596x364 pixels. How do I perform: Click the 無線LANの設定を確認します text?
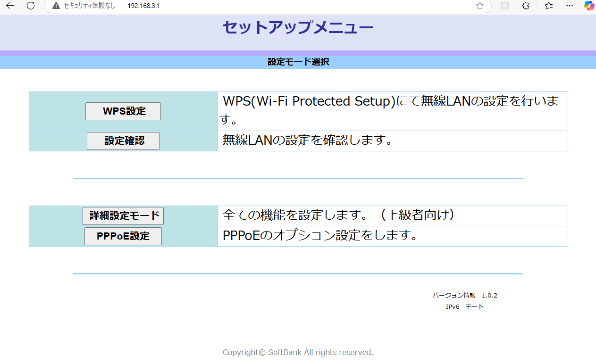[x=308, y=140]
